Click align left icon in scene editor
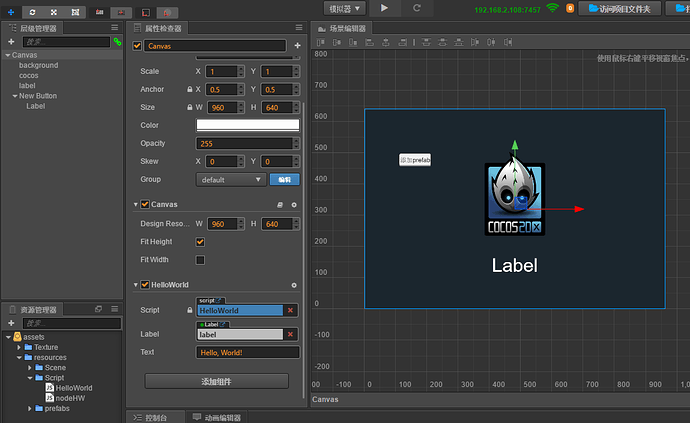This screenshot has width=690, height=423. (x=370, y=42)
